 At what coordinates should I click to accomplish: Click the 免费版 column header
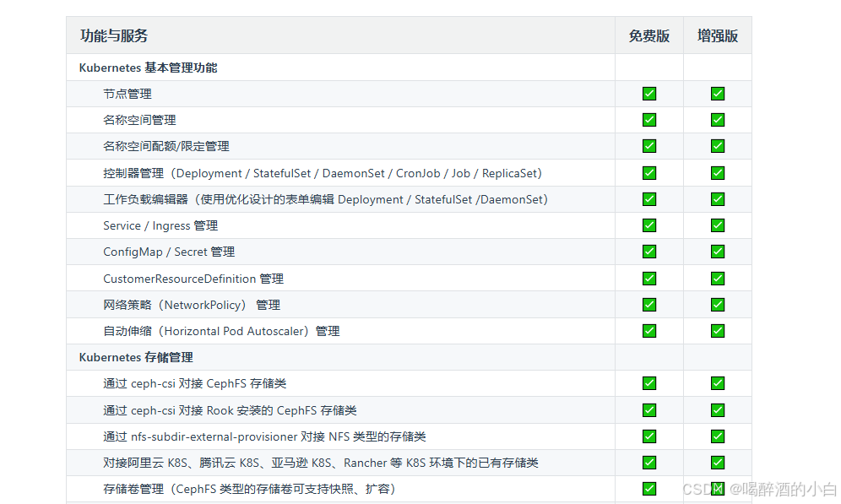(x=648, y=35)
